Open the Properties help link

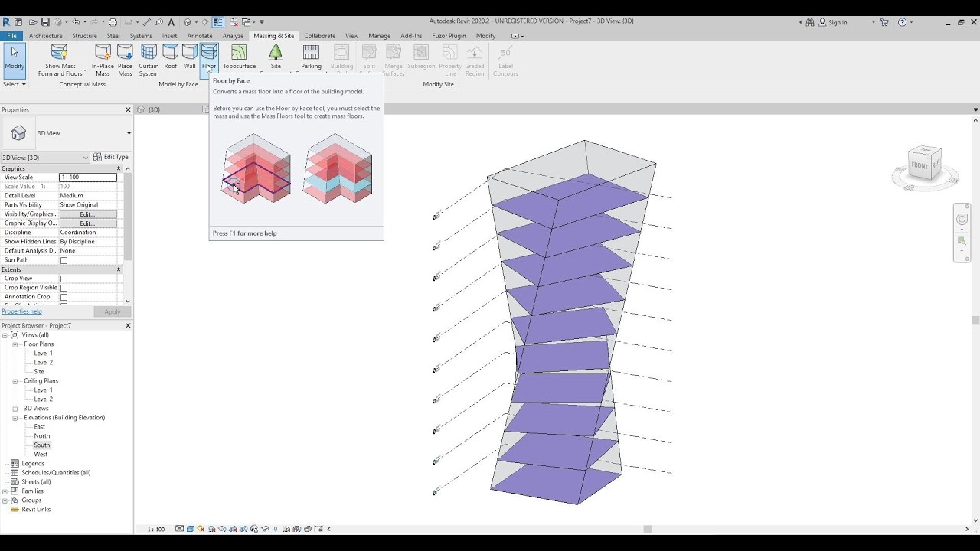point(21,311)
